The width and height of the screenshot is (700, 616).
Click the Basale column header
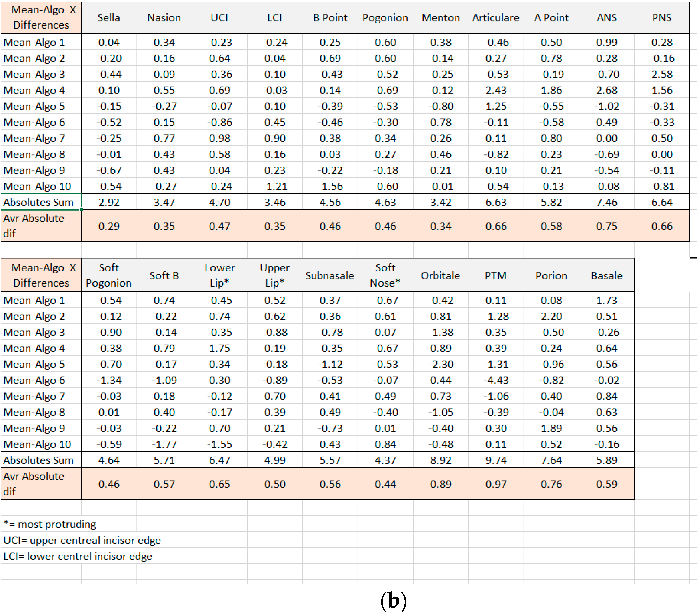(x=607, y=276)
